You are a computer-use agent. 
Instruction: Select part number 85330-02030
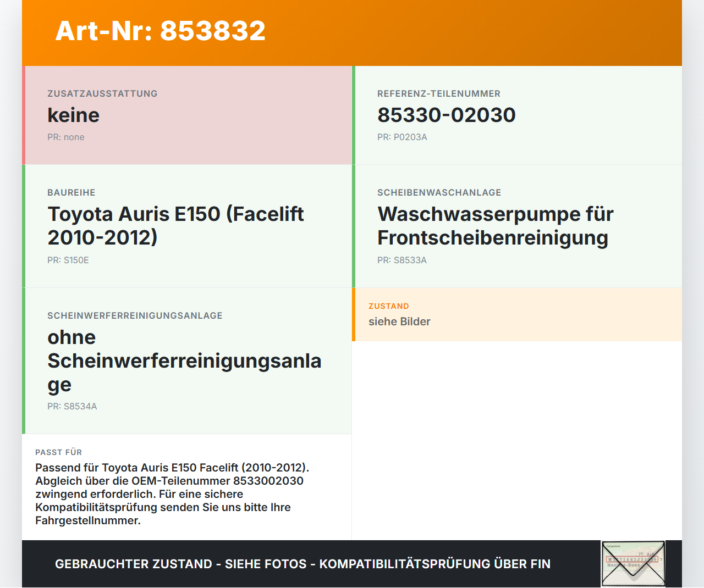pyautogui.click(x=447, y=115)
